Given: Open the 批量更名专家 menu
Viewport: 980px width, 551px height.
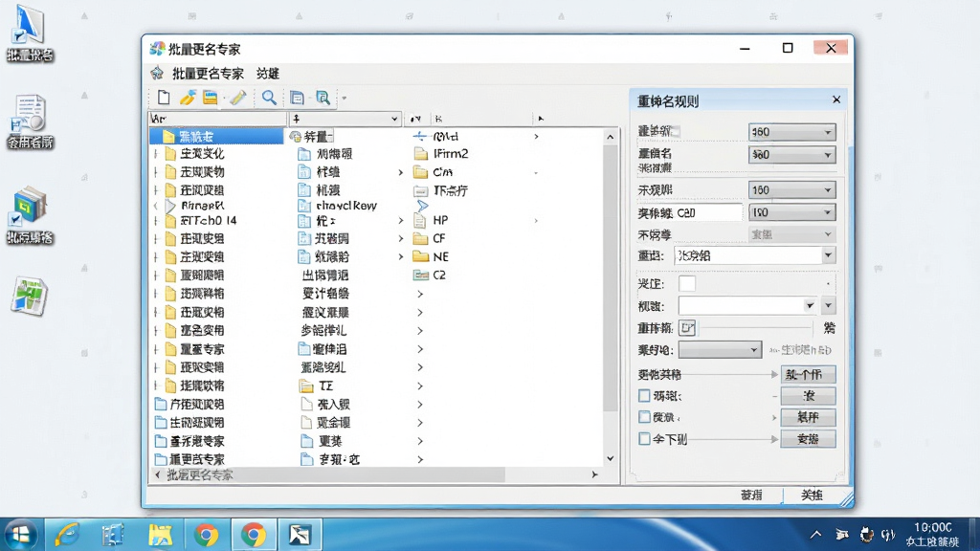Looking at the screenshot, I should [208, 74].
